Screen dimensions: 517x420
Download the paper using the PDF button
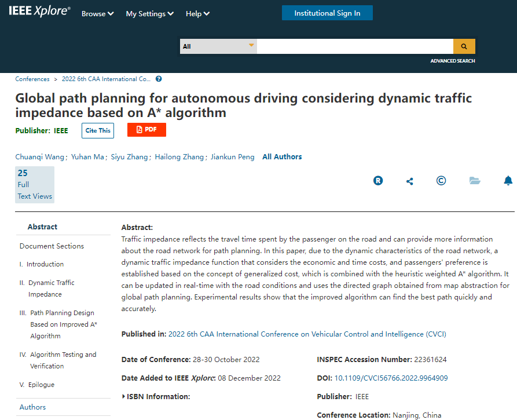146,130
